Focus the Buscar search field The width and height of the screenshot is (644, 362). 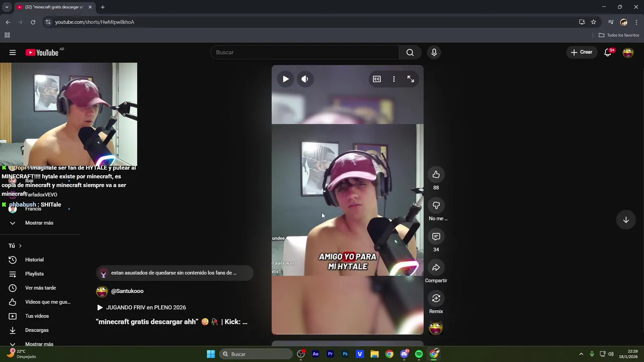coord(305,52)
